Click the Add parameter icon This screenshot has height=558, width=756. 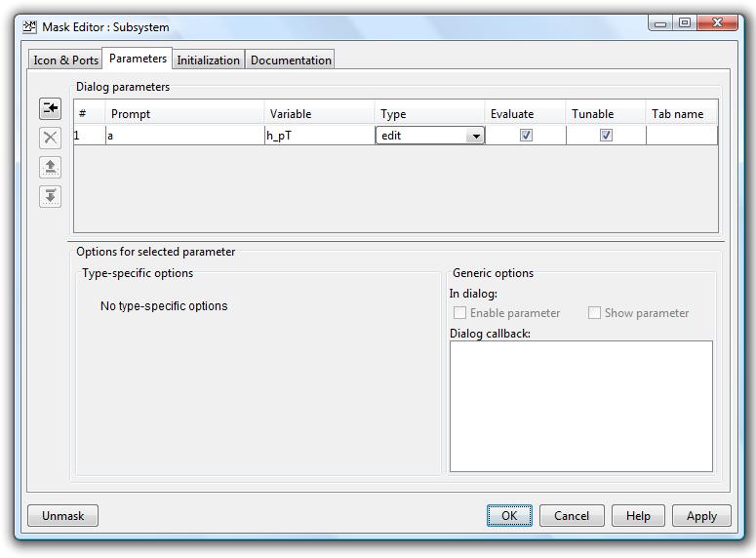50,108
